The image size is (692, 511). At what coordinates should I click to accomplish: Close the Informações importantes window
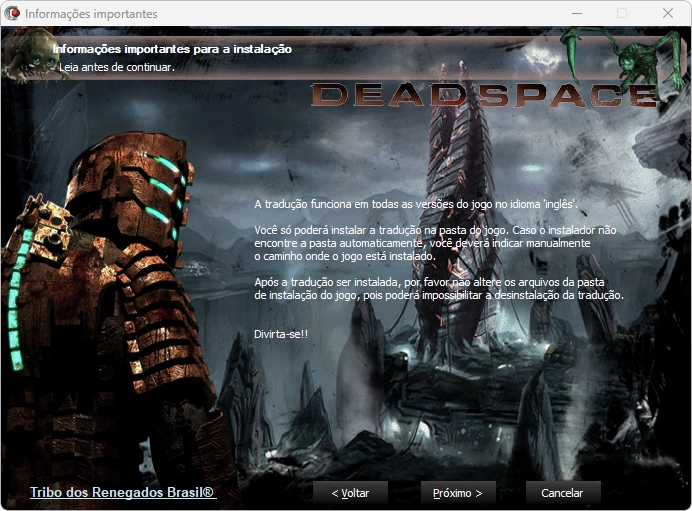(x=668, y=13)
